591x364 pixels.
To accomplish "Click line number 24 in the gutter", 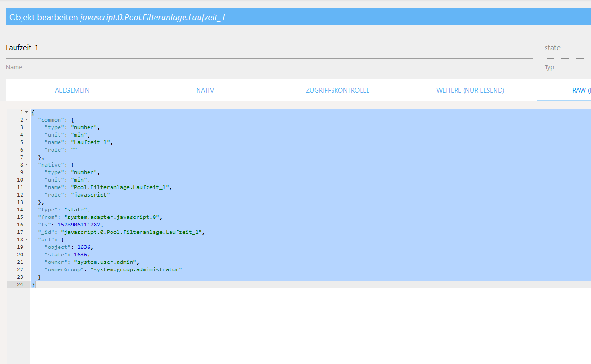I will click(20, 284).
